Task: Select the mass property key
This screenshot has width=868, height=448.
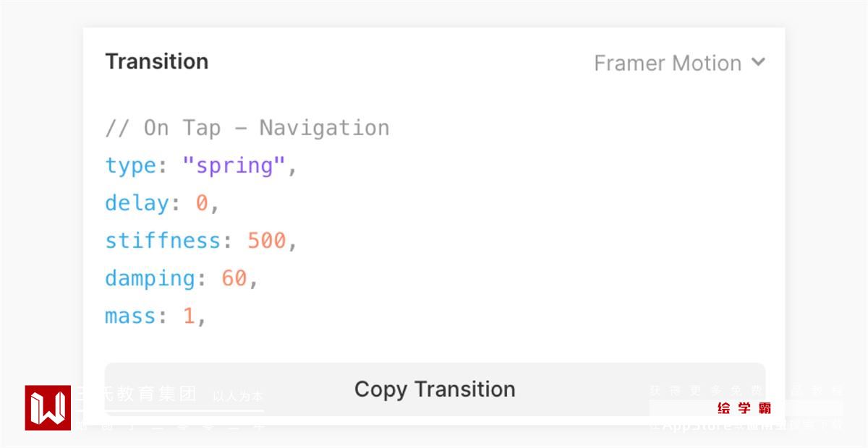Action: pos(130,316)
